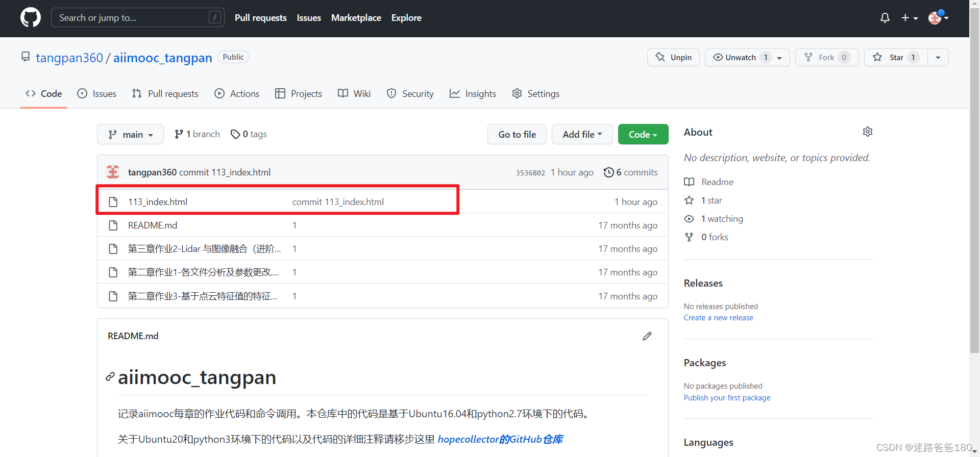Viewport: 980px width, 457px height.
Task: Open Issues in the top navigation
Action: pos(309,18)
